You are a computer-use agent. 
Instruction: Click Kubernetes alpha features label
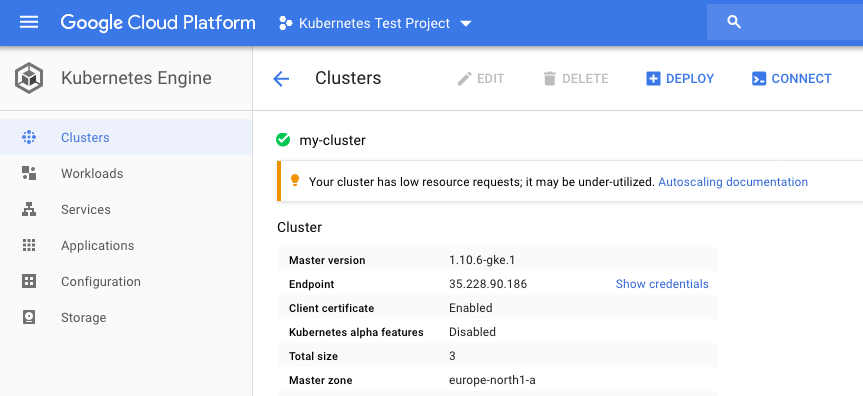(356, 332)
